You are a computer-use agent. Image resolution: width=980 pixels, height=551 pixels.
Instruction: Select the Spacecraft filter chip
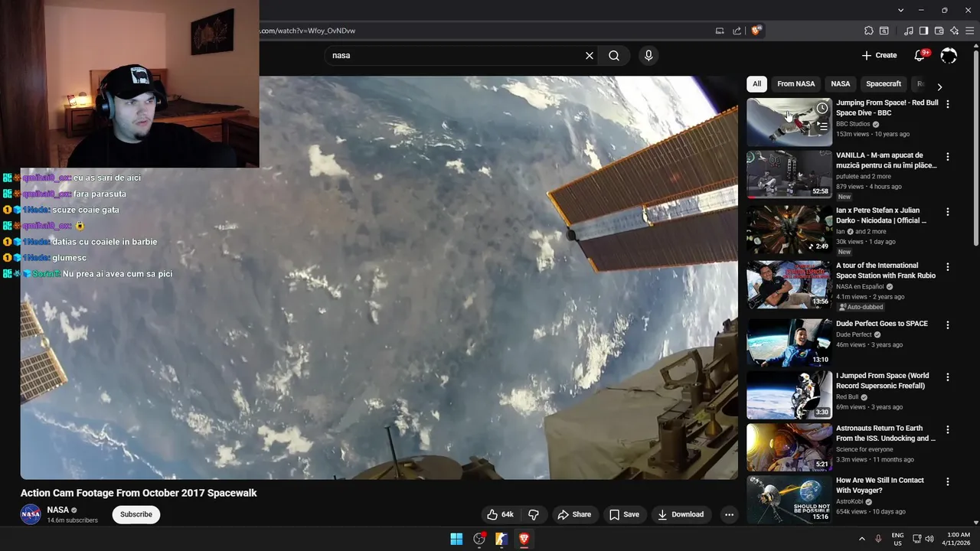pos(884,84)
